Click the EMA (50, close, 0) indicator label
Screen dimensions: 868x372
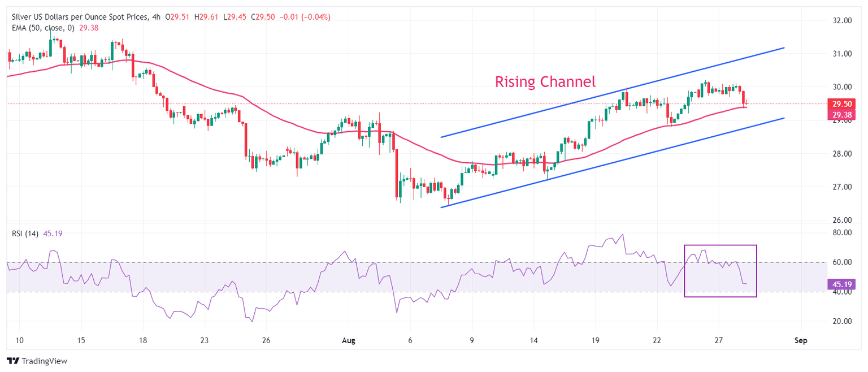pyautogui.click(x=44, y=28)
